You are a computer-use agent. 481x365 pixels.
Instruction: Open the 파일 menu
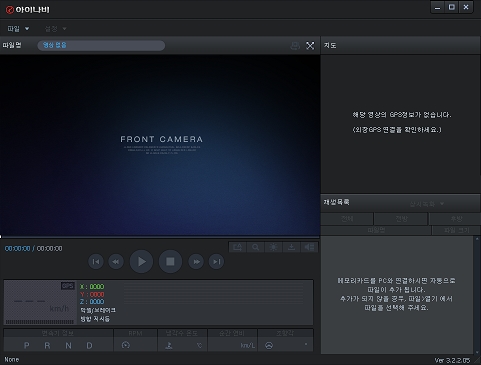click(18, 29)
